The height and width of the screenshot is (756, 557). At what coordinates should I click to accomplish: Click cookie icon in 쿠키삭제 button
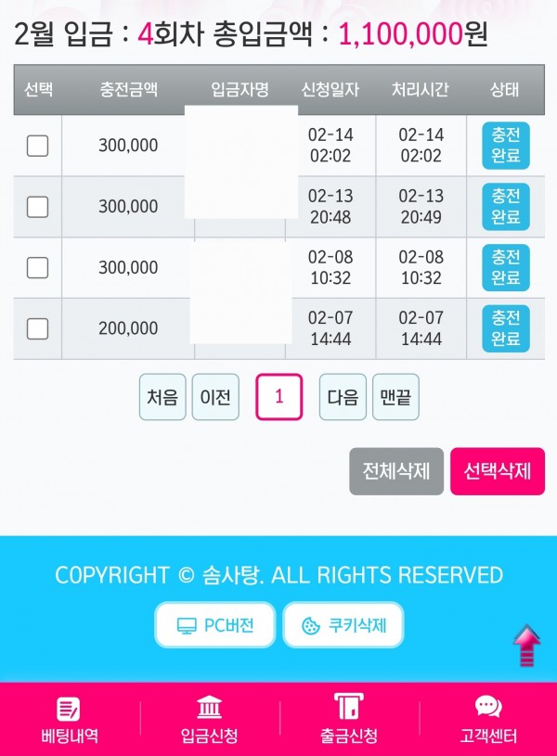pos(311,626)
